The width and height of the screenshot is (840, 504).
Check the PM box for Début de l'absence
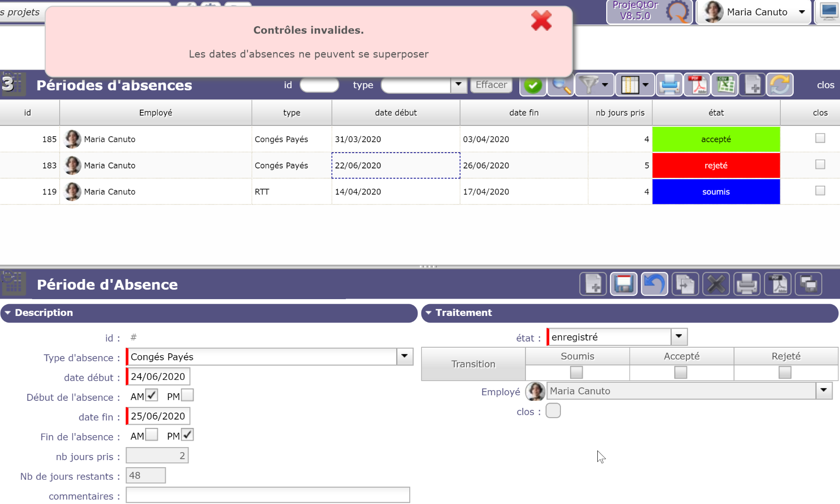(187, 395)
